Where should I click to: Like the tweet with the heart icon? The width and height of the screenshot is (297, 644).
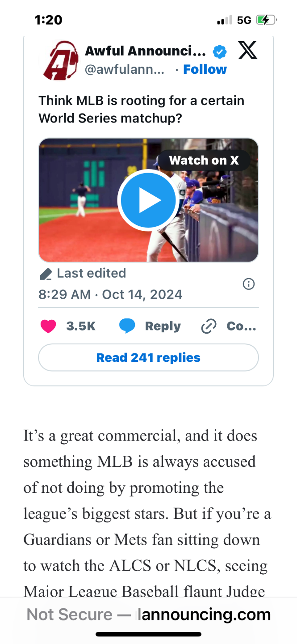(48, 326)
